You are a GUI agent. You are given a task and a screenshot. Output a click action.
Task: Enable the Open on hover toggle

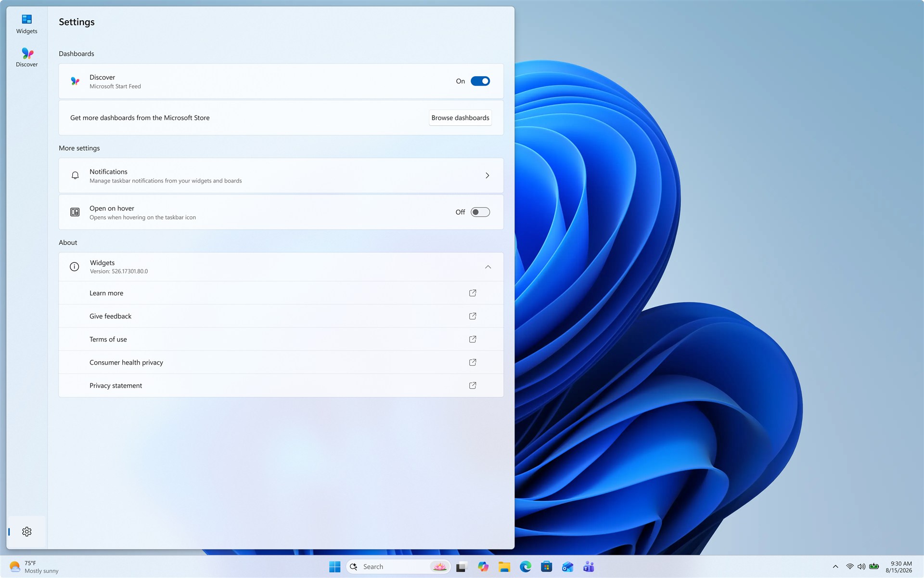(x=480, y=212)
